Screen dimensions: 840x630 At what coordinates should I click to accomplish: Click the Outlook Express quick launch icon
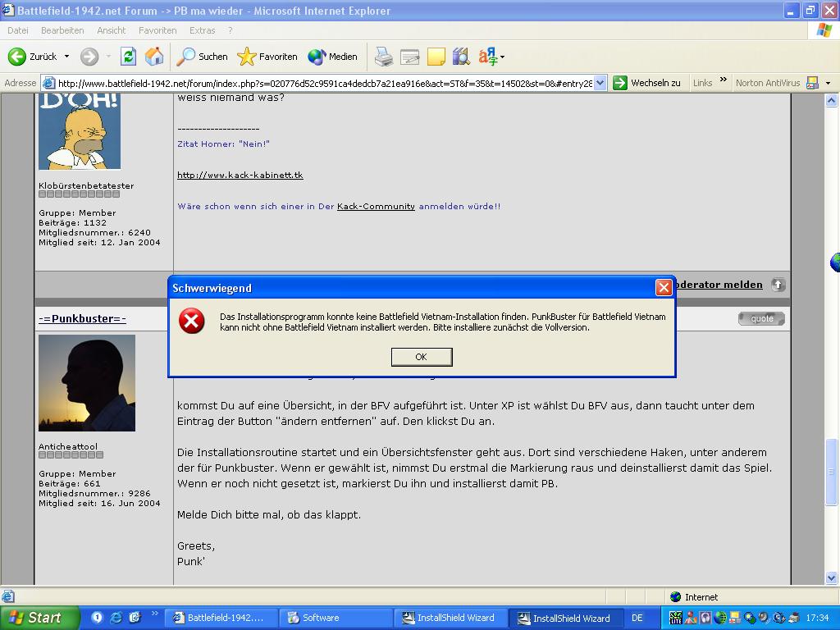tap(135, 617)
